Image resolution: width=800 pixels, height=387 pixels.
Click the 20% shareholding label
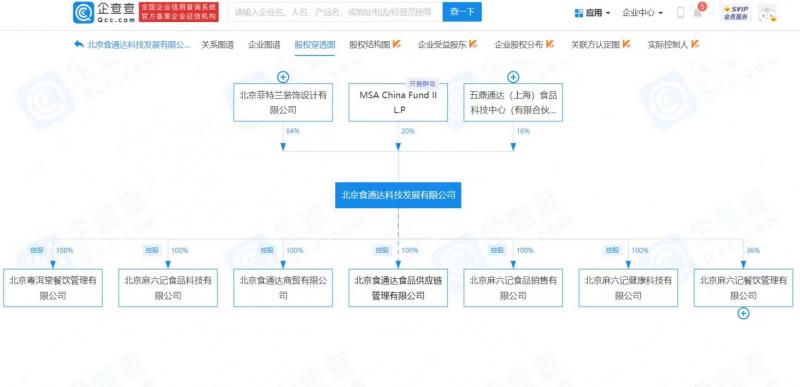point(408,131)
